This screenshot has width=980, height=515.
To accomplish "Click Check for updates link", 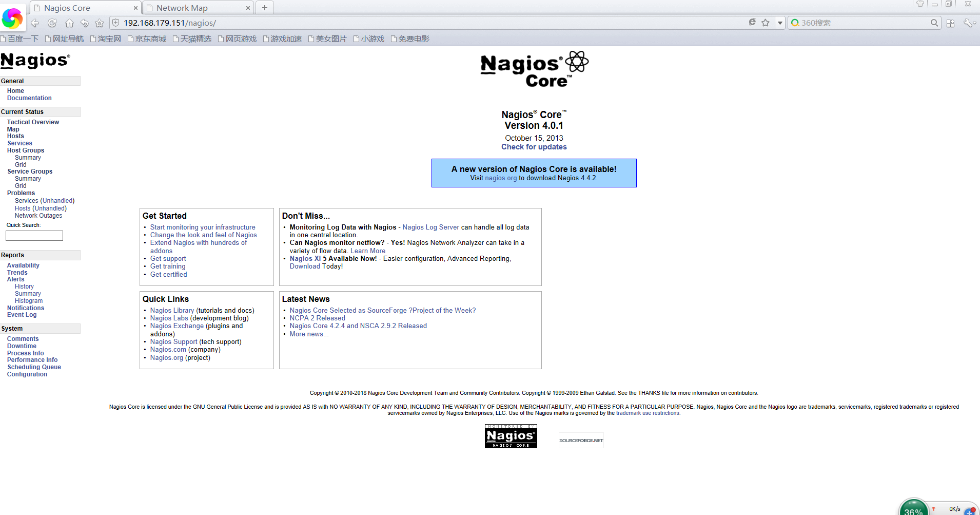I will (x=534, y=147).
